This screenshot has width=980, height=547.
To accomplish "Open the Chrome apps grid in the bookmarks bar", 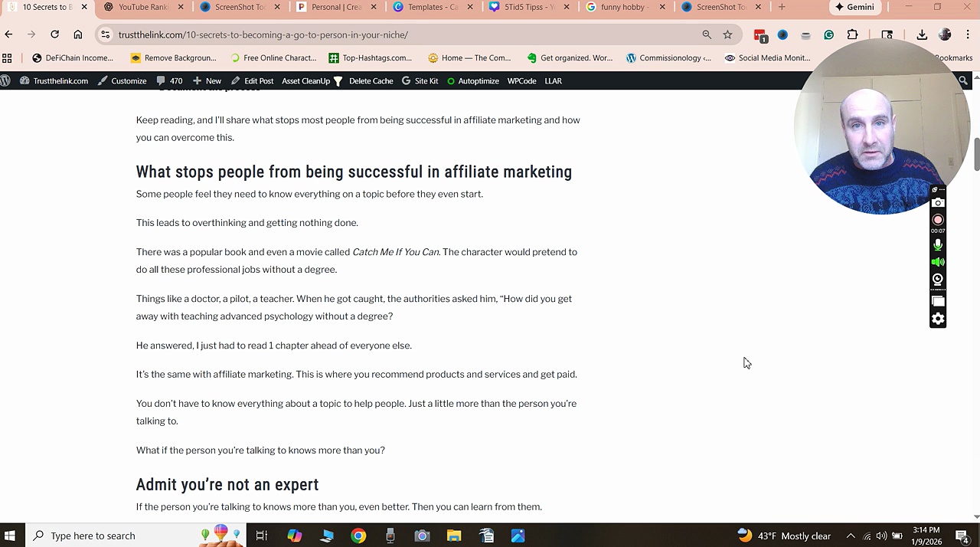I will (7, 57).
